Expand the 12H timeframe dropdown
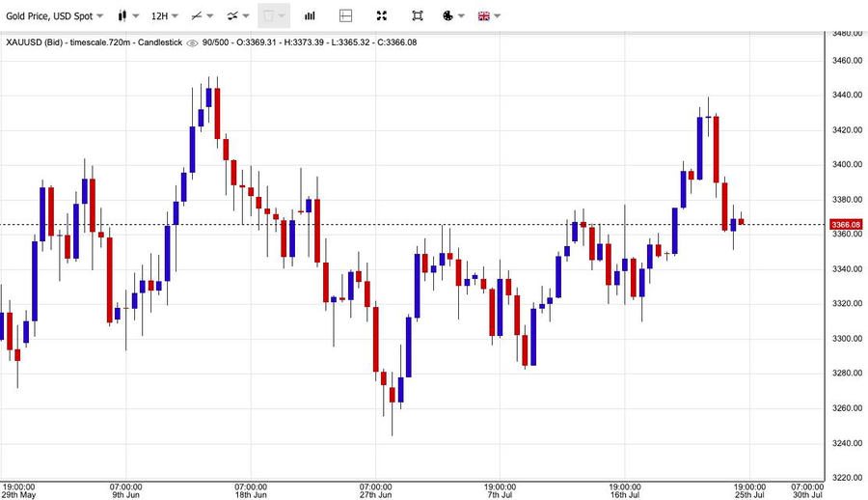Image resolution: width=868 pixels, height=500 pixels. tap(164, 16)
